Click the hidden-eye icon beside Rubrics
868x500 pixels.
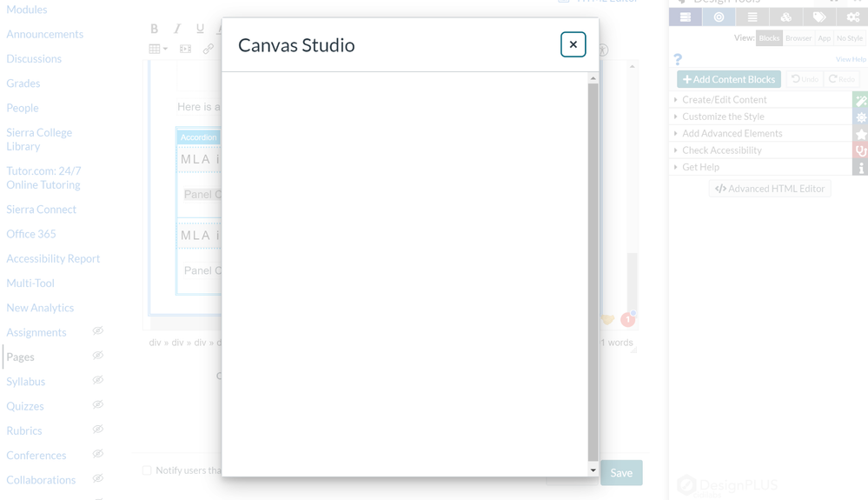click(98, 429)
